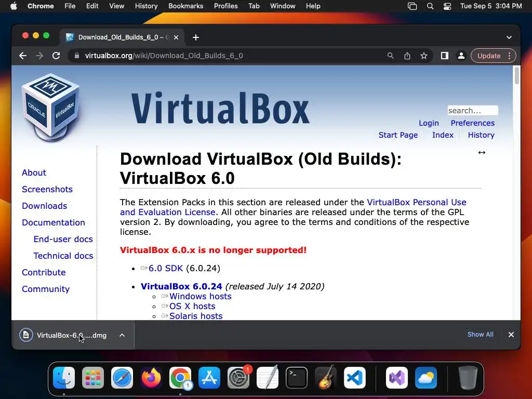
Task: Click Show All downloads
Action: coord(481,335)
